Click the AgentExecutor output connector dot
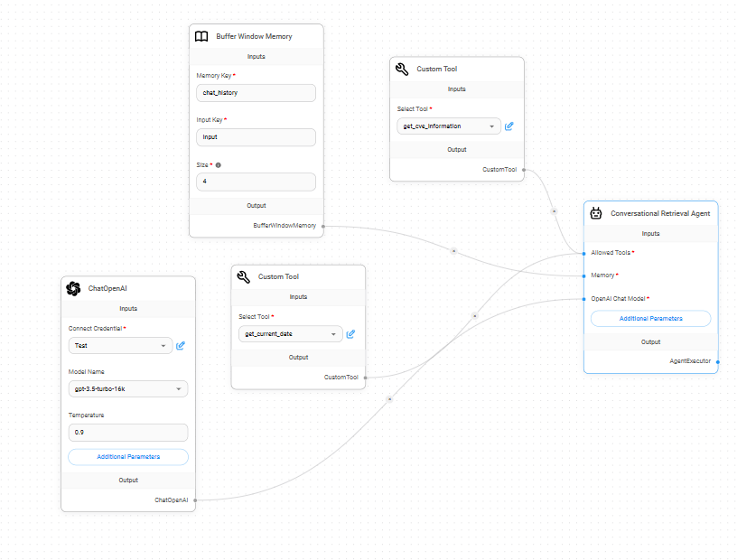 (x=718, y=361)
